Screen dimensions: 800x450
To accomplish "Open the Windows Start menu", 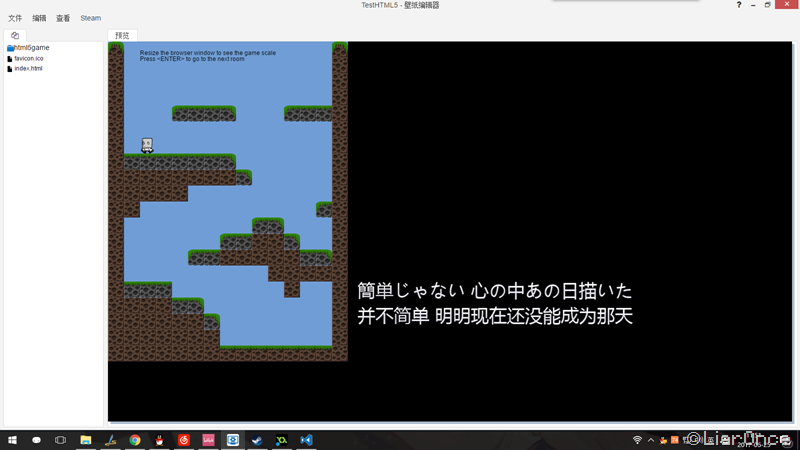I will 12,440.
